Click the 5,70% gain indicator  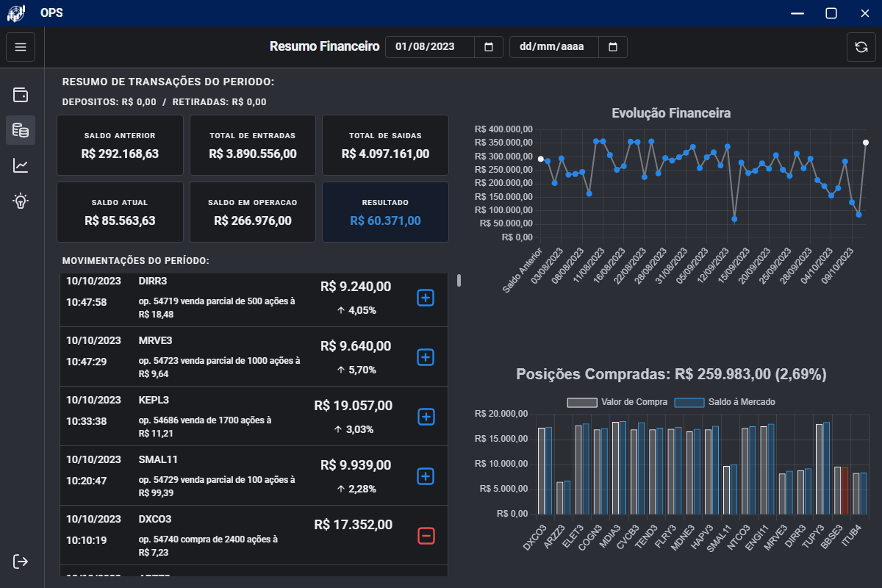coord(356,370)
